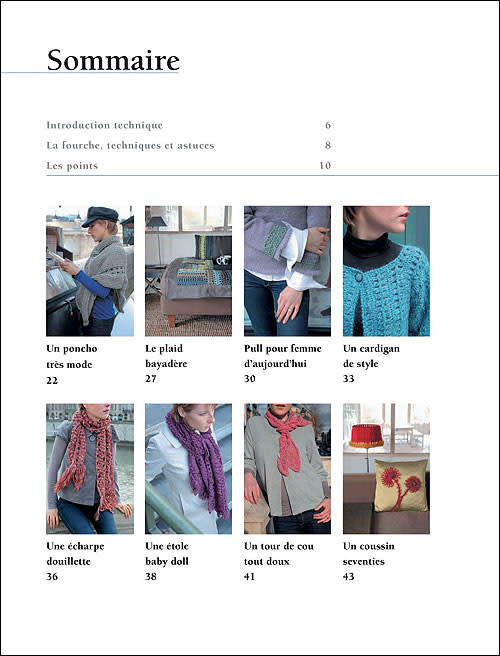Select the plaid bayadère photo
The height and width of the screenshot is (656, 500).
tap(188, 271)
